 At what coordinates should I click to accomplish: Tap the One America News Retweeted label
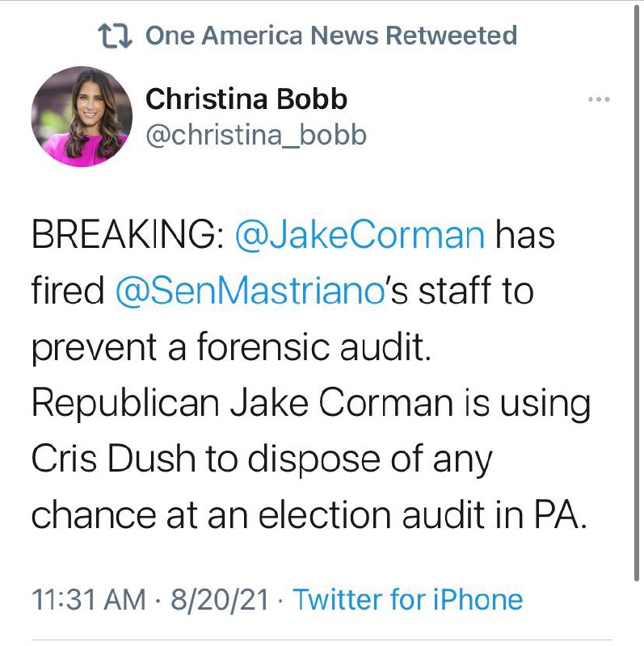pyautogui.click(x=330, y=36)
